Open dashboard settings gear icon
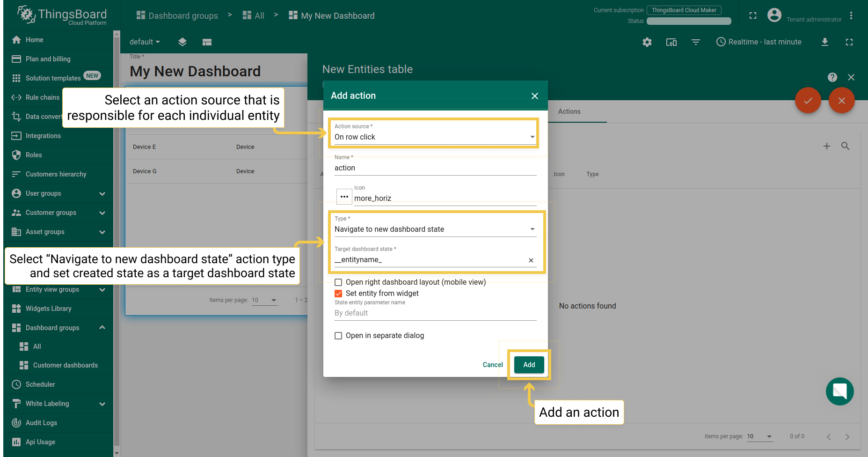This screenshot has height=457, width=868. click(x=647, y=42)
